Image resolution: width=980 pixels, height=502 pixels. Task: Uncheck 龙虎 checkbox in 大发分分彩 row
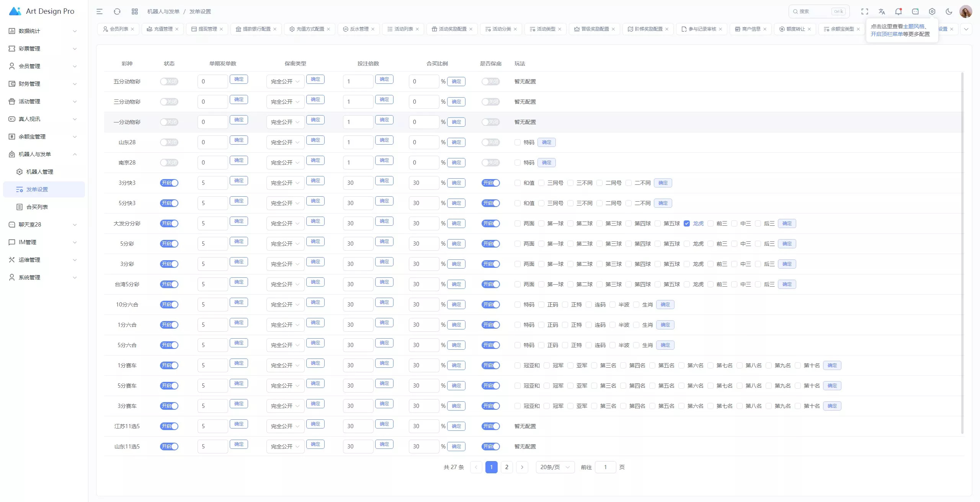pos(687,223)
